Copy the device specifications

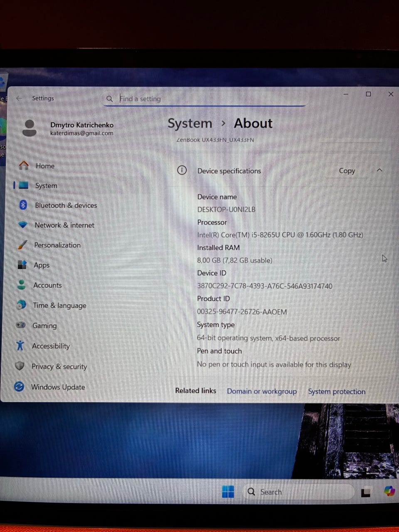point(347,170)
